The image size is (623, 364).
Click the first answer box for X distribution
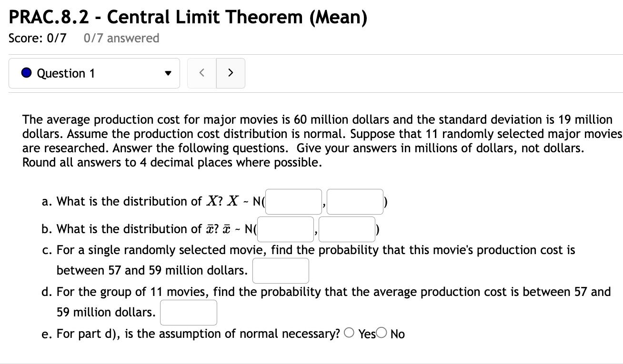(293, 201)
